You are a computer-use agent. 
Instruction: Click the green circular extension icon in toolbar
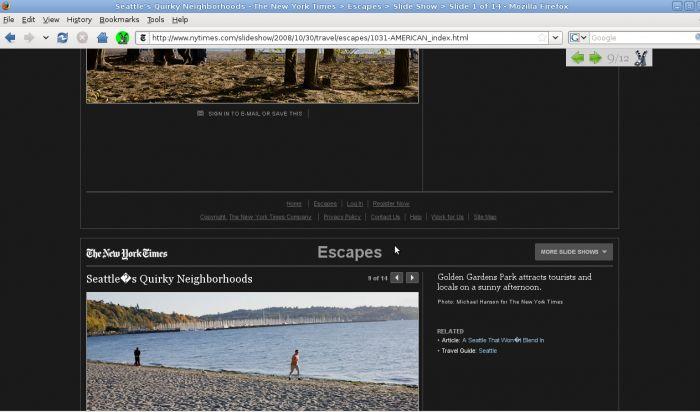[x=122, y=37]
